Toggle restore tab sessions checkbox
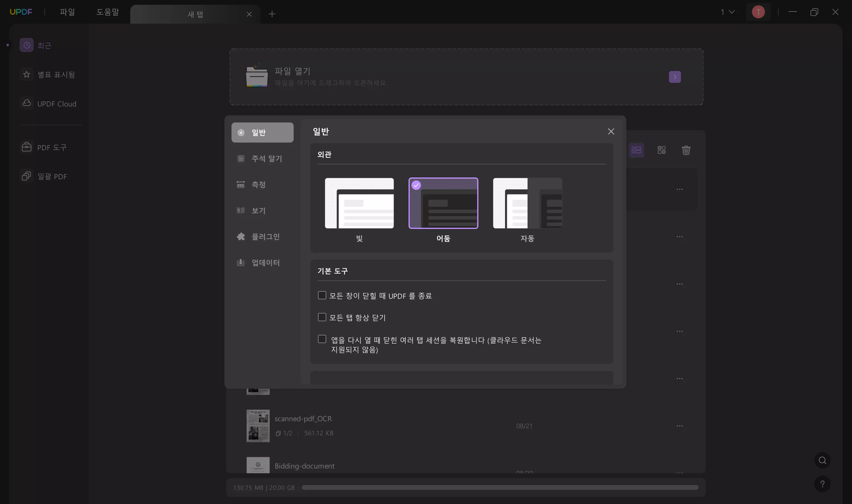This screenshot has height=504, width=852. point(321,339)
